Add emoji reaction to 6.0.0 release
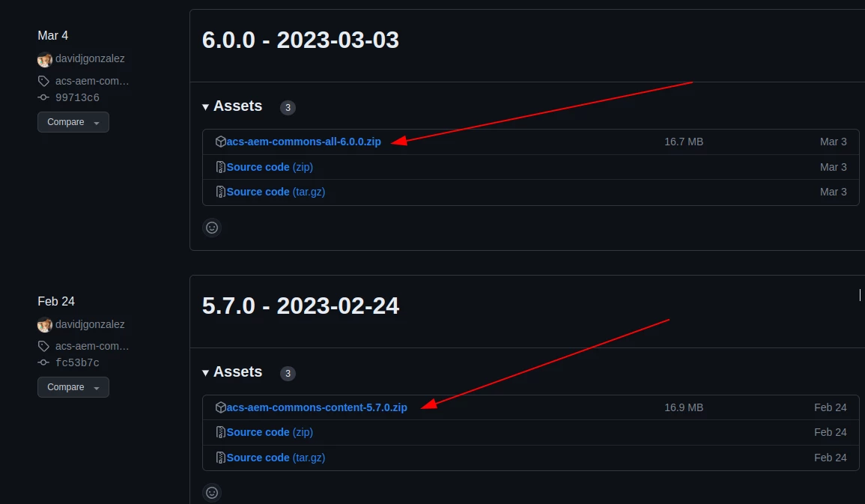Image resolution: width=865 pixels, height=504 pixels. [212, 228]
